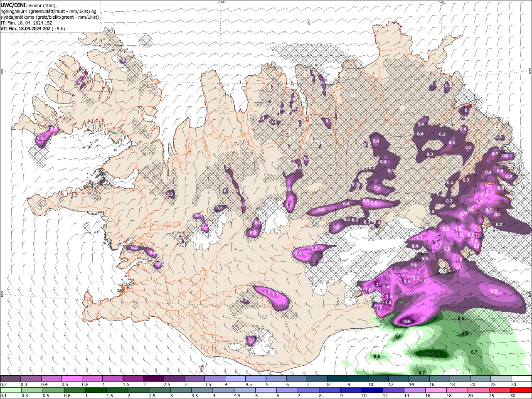Viewport: 532px width, 399px height.
Task: Click the "rigning/skúrir" legend description line
Action: [49, 11]
